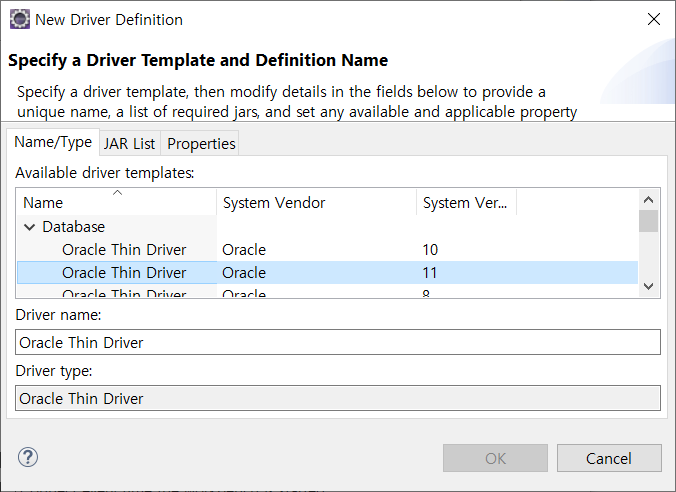This screenshot has height=492, width=676.
Task: Click the Driver type label
Action: tap(54, 371)
